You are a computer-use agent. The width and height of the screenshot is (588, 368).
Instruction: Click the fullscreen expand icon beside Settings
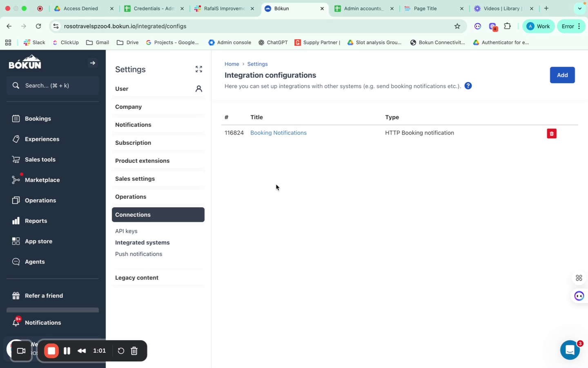[199, 69]
